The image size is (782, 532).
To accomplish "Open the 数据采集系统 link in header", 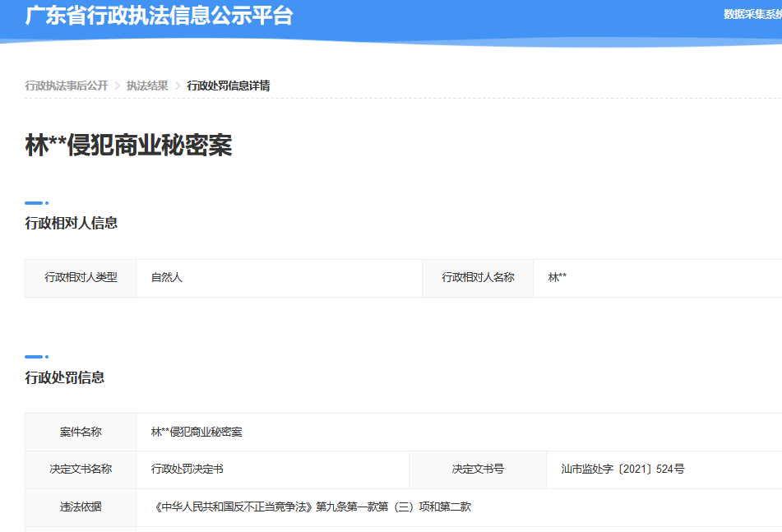I will tap(752, 15).
